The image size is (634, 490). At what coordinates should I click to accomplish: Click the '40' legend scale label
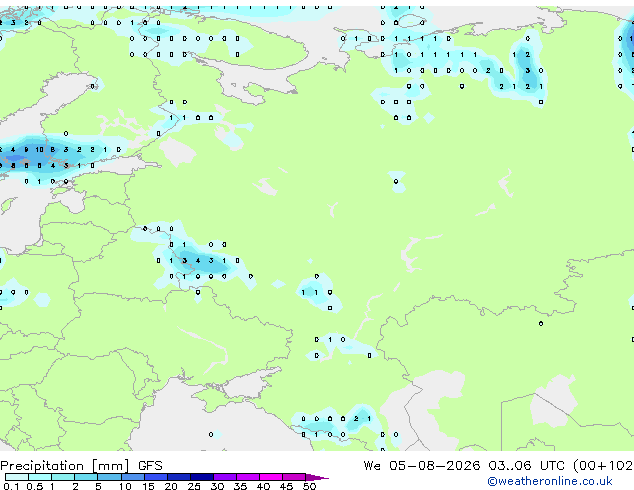tap(263, 486)
